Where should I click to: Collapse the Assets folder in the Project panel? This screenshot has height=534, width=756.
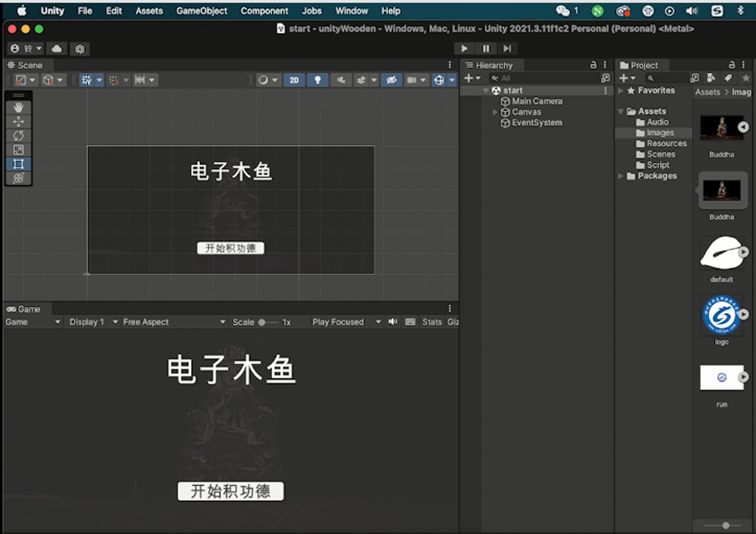pyautogui.click(x=620, y=110)
